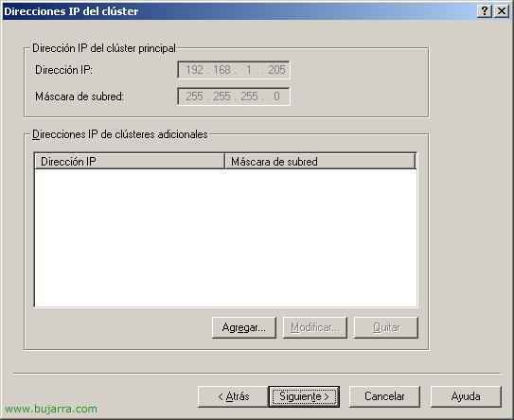The width and height of the screenshot is (514, 420).
Task: Click the Agregar... button
Action: 244,327
